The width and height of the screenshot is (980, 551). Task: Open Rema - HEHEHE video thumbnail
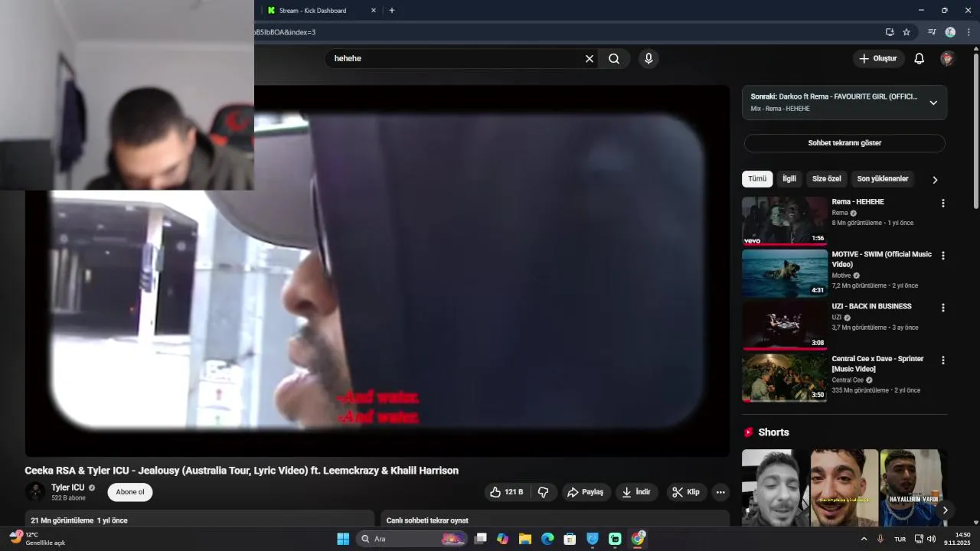click(784, 221)
